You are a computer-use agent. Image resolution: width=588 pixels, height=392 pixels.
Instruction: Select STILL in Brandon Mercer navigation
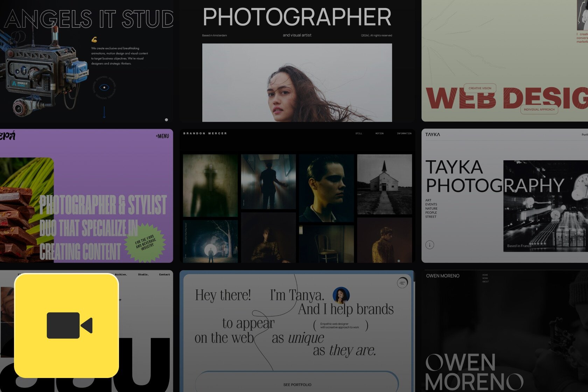359,133
